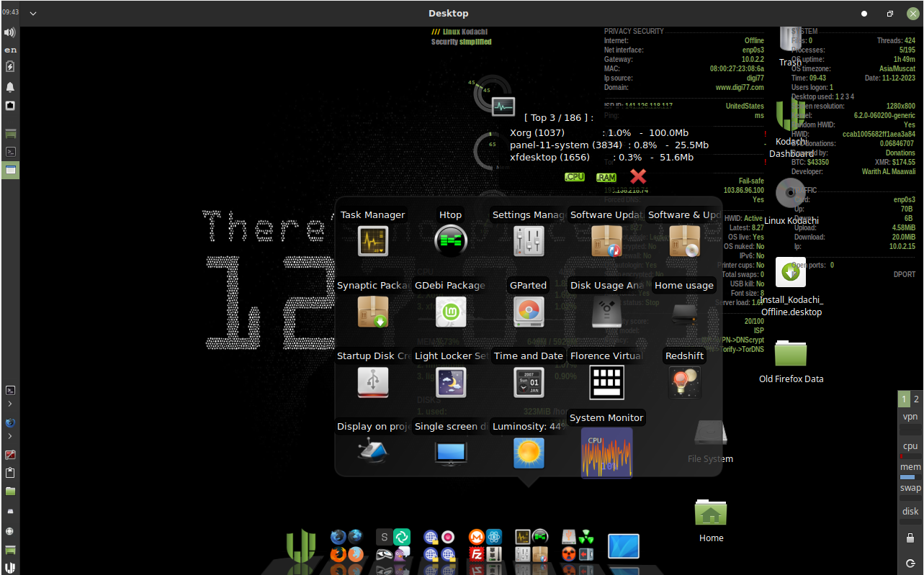Screen dimensions: 924x575
Task: Open Time and Date settings
Action: pos(529,382)
